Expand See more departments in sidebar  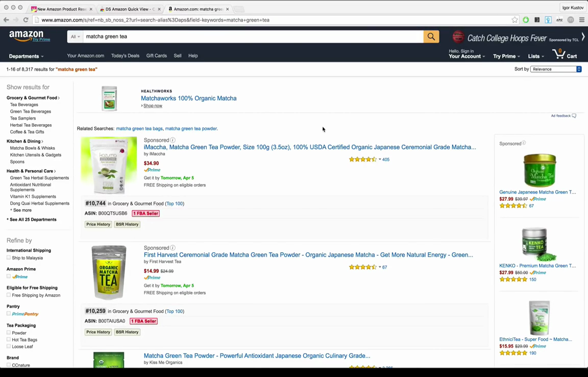click(x=21, y=210)
